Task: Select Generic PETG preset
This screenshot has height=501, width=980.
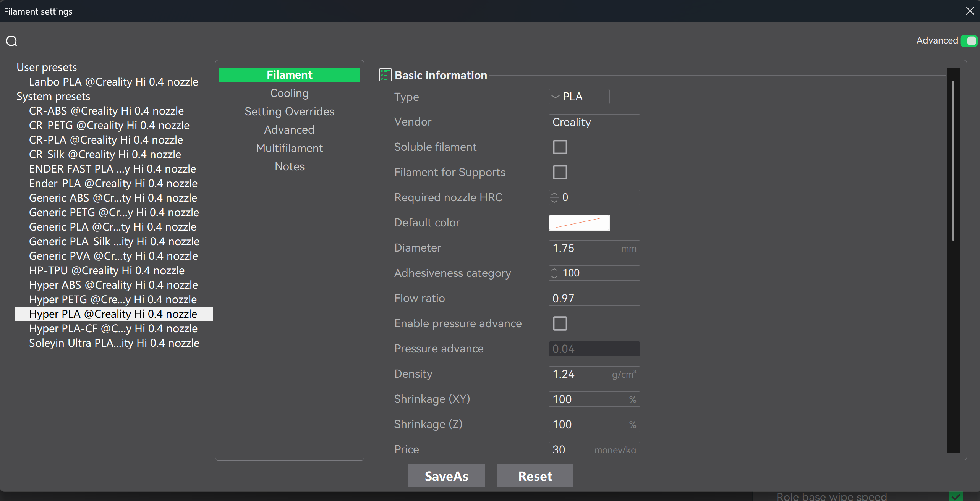Action: (x=113, y=212)
